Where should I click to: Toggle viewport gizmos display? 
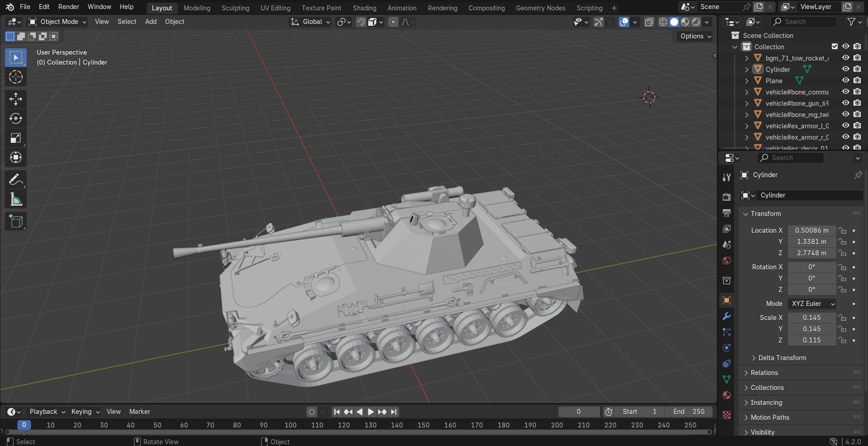(x=598, y=22)
